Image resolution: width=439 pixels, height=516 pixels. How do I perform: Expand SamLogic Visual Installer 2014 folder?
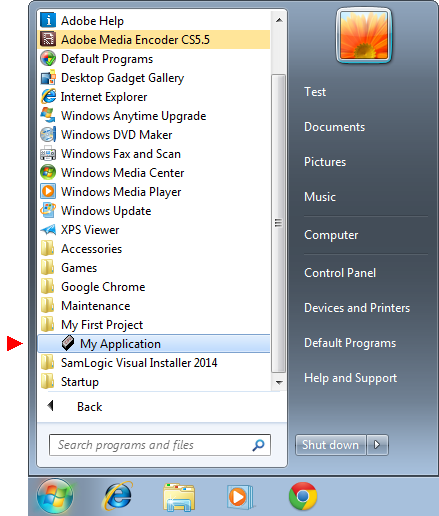[x=154, y=363]
